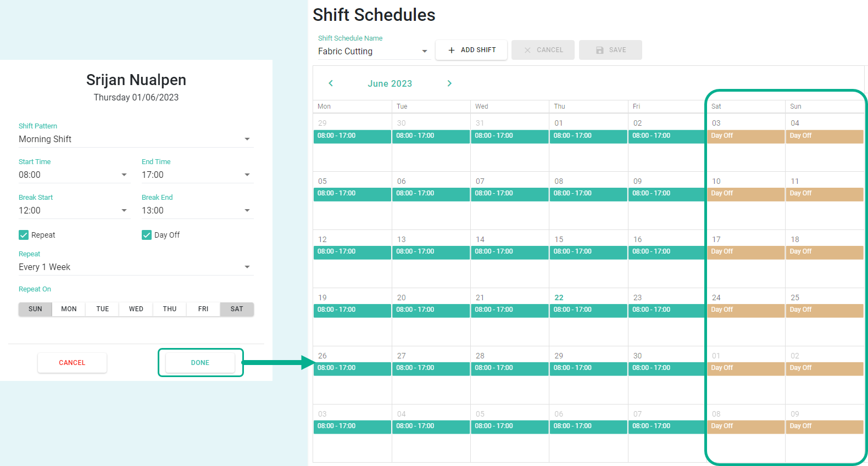Image resolution: width=868 pixels, height=466 pixels.
Task: Click the X icon beside toolbar Cancel
Action: click(x=527, y=50)
